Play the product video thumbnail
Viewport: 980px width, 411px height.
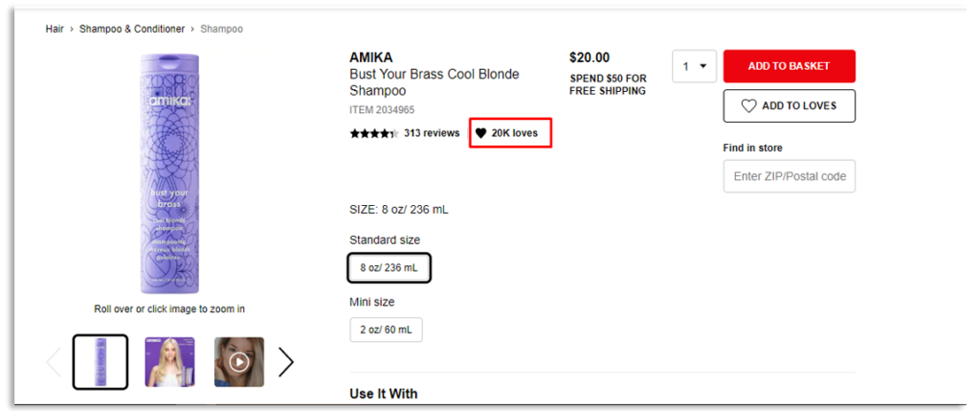pos(239,362)
